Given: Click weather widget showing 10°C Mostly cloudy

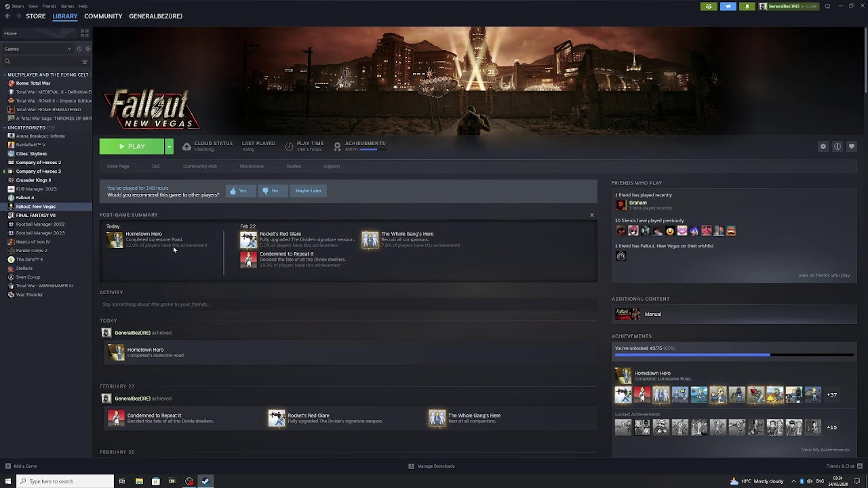Looking at the screenshot, I should (757, 481).
